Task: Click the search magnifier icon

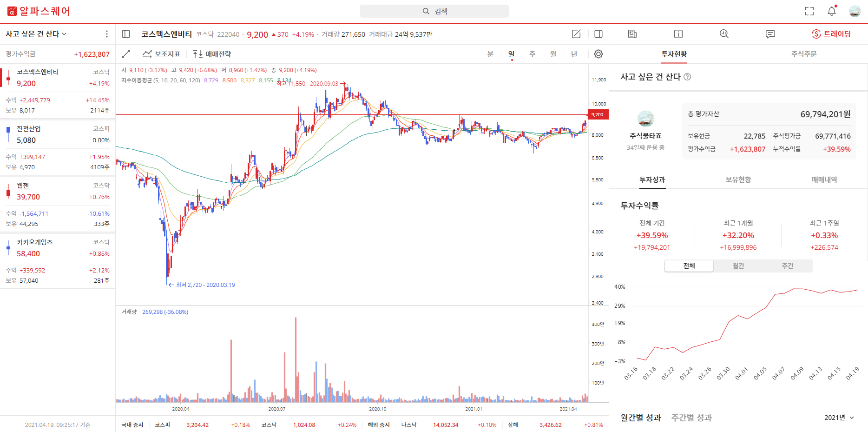Action: click(x=426, y=11)
